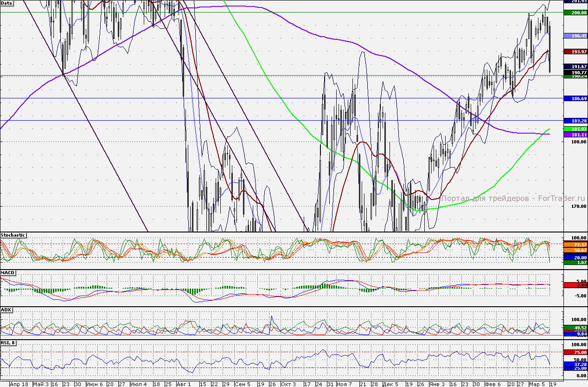Viewport: 588px width, 387px height.
Task: Click the black 190.77 current price tag
Action: [575, 72]
